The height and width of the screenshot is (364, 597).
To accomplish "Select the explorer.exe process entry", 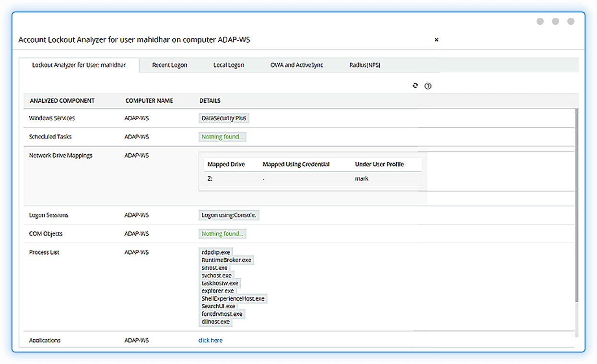I will (218, 291).
